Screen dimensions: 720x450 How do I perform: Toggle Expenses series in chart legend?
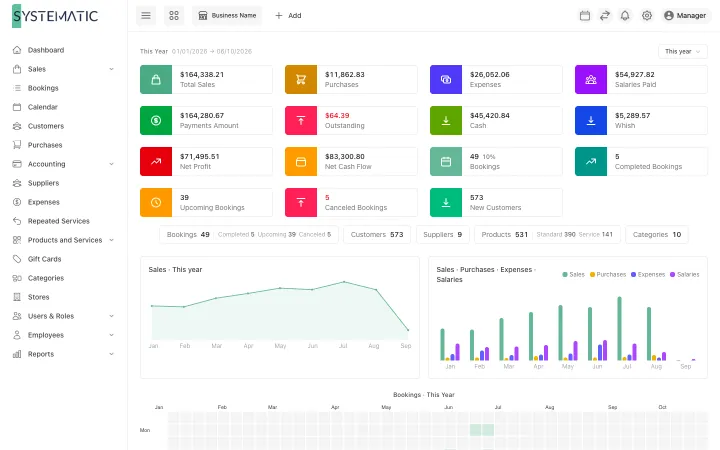[x=648, y=274]
